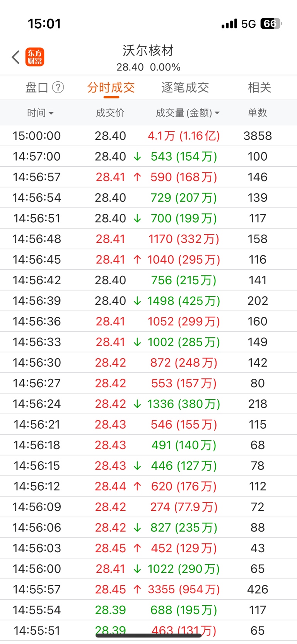Tap the up arrow in 14:55:57 row

pyautogui.click(x=137, y=589)
